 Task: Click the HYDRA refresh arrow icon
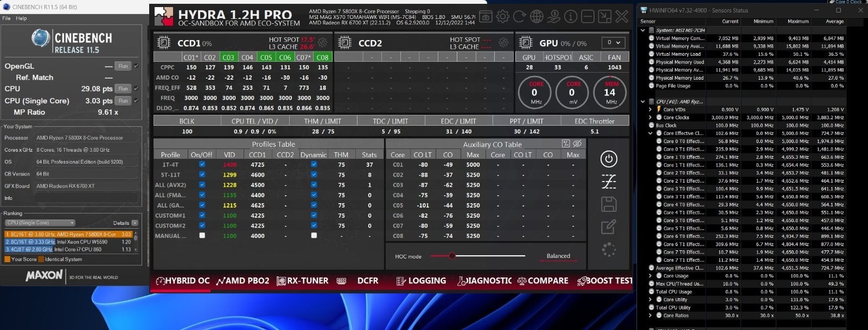click(520, 17)
